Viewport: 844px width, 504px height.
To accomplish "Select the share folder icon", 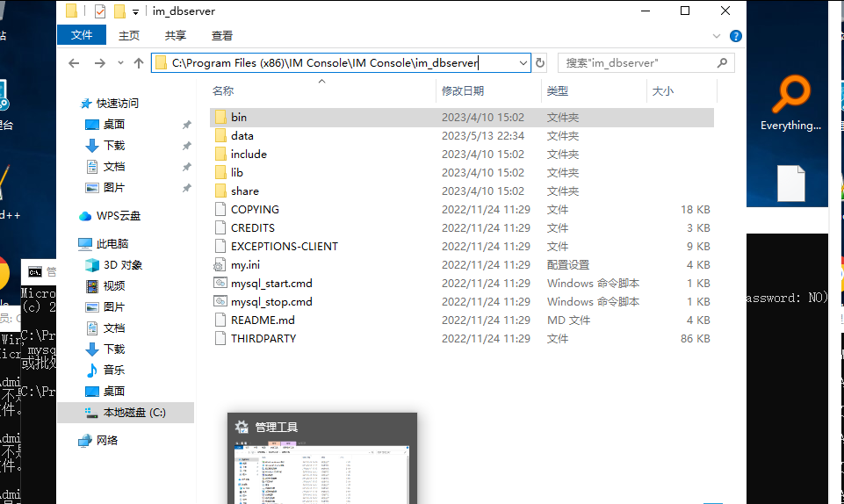I will coord(220,191).
